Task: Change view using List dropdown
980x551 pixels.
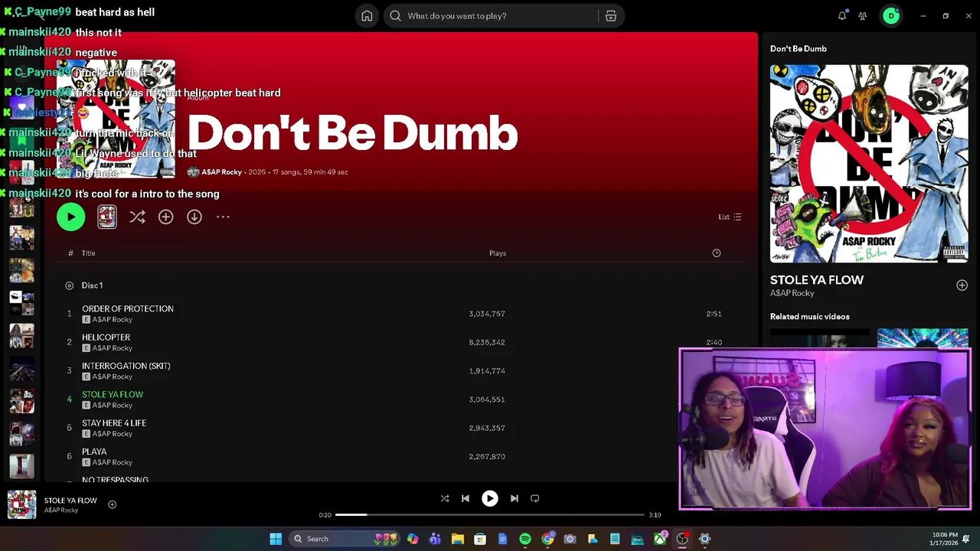Action: tap(730, 217)
